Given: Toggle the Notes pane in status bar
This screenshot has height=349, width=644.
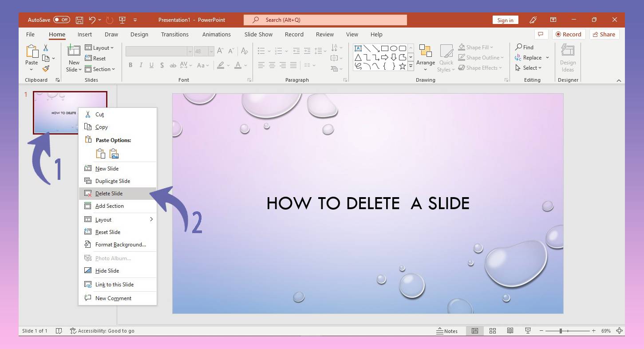Looking at the screenshot, I should pyautogui.click(x=446, y=331).
